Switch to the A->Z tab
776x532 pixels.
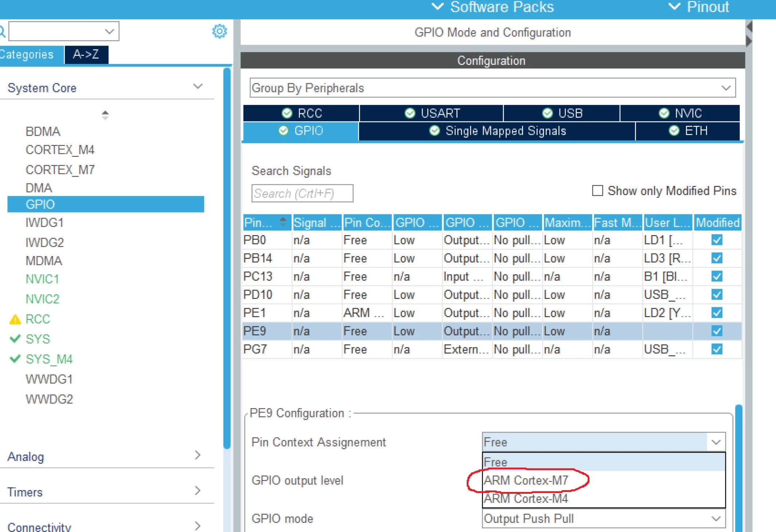pyautogui.click(x=86, y=55)
